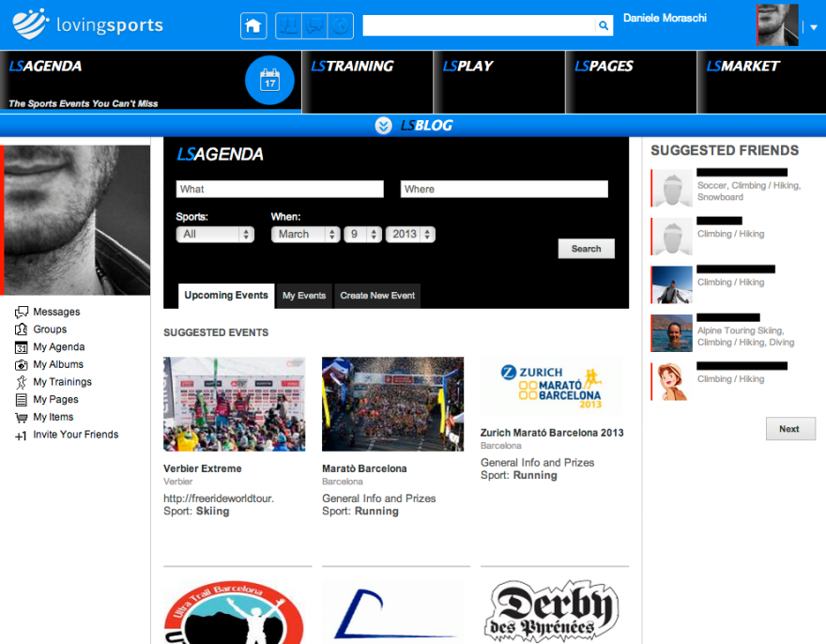Open the month dropdown showing March

click(x=306, y=235)
